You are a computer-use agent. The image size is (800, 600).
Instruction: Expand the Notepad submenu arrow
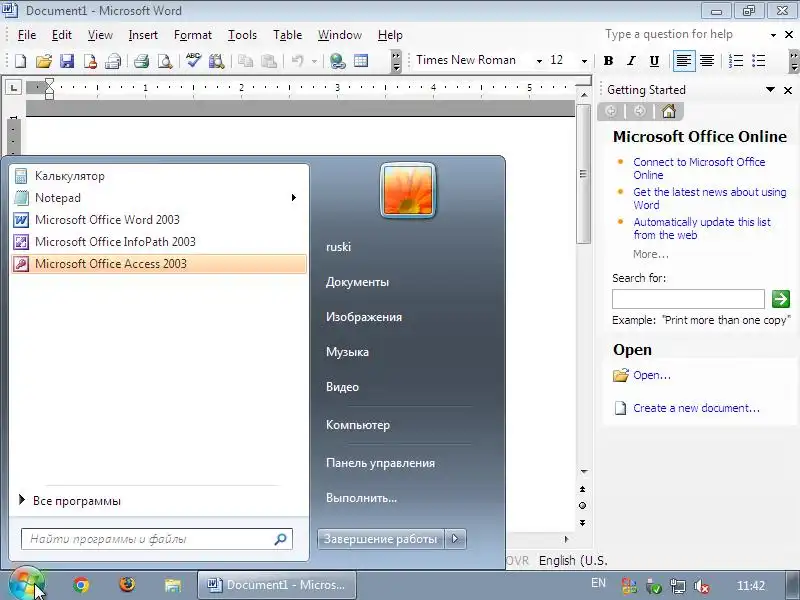coord(294,197)
